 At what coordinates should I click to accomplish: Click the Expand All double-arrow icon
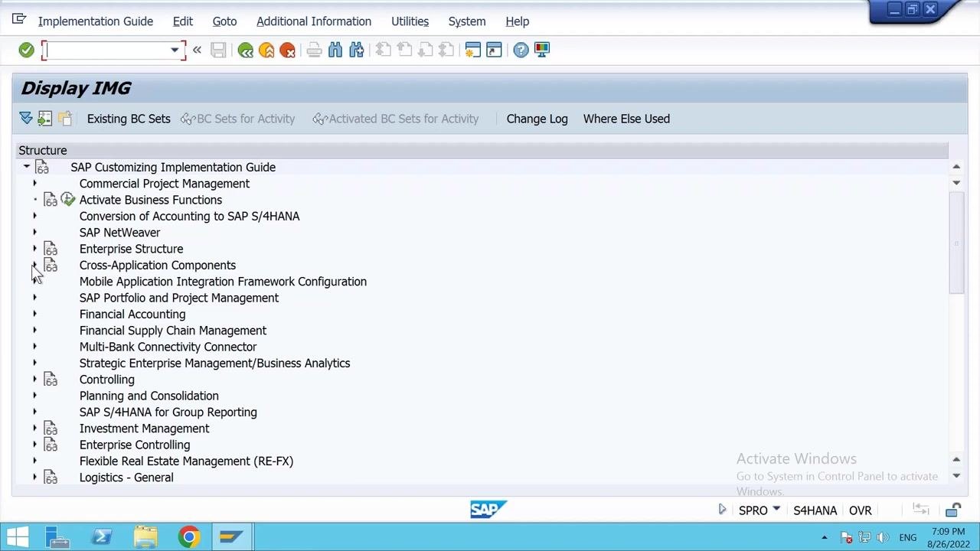[x=26, y=119]
